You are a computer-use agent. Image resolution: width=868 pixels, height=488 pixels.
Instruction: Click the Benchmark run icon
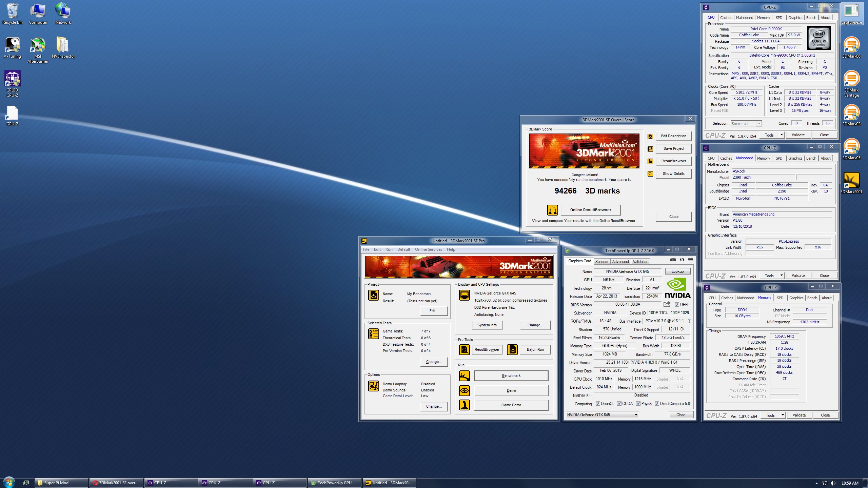[x=465, y=376]
